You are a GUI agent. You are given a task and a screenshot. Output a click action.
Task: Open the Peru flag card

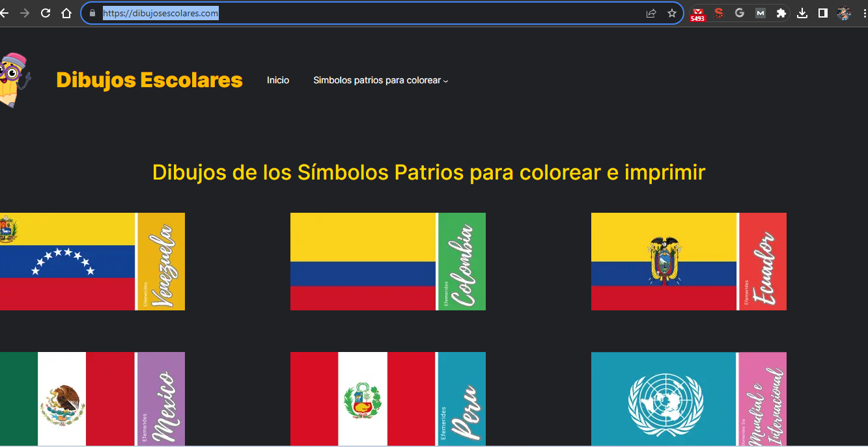[388, 399]
